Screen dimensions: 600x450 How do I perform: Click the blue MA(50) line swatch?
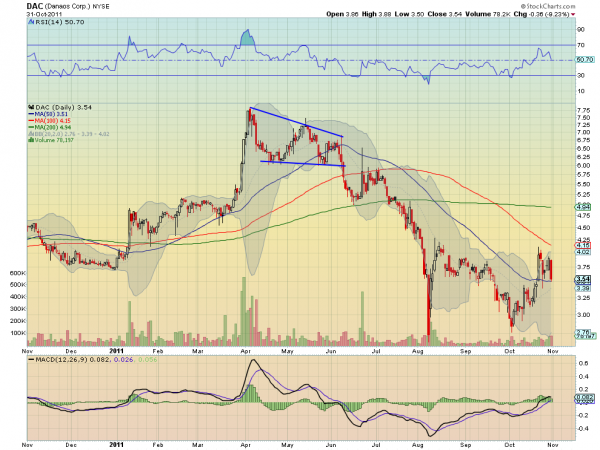click(x=31, y=114)
